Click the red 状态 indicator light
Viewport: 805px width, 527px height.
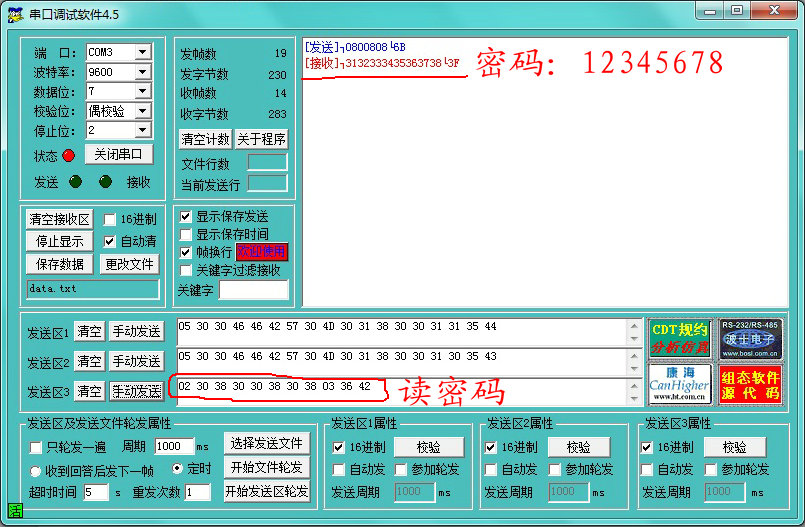(x=68, y=156)
